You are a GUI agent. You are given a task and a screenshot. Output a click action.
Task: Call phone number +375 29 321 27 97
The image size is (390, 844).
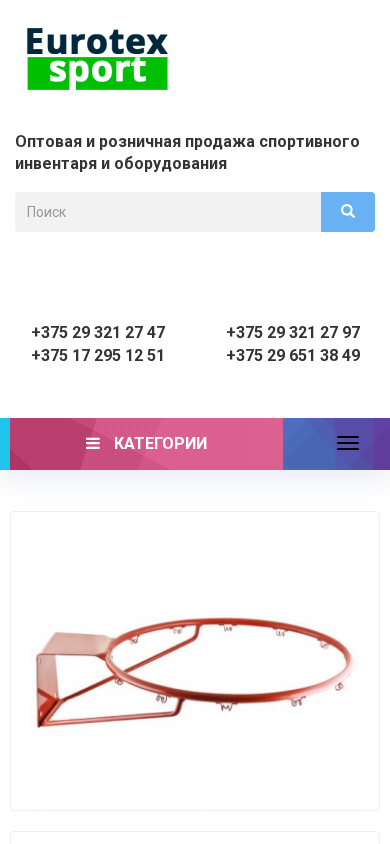pyautogui.click(x=293, y=332)
